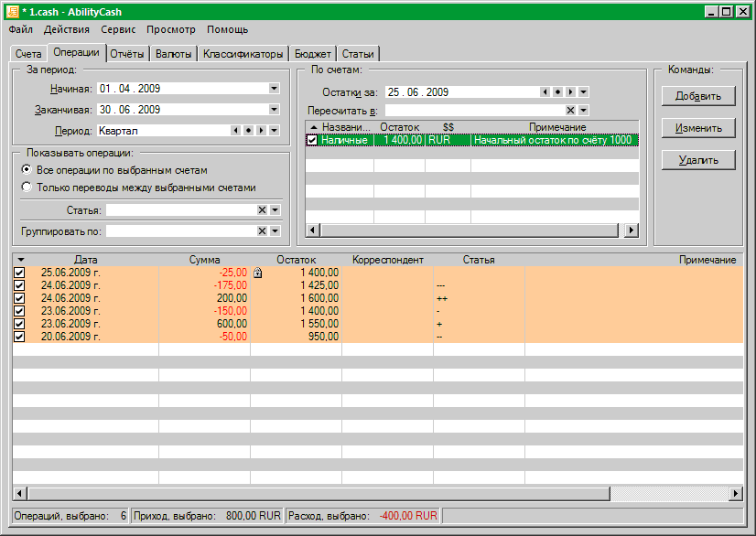The height and width of the screenshot is (536, 756).
Task: Click next period arrow in Период field
Action: [261, 131]
